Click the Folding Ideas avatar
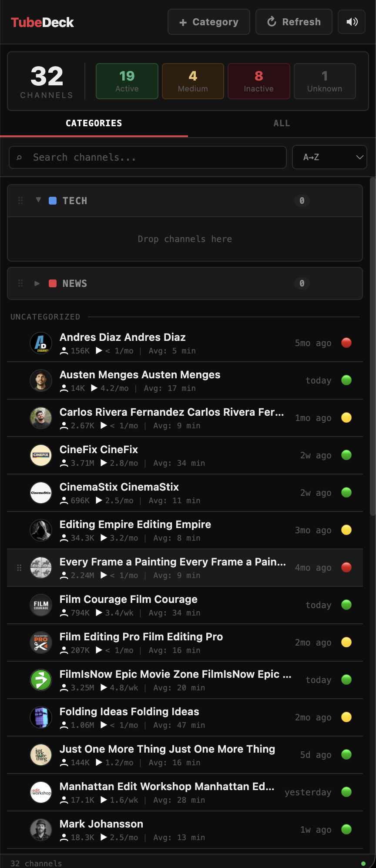The height and width of the screenshot is (868, 376). 41,717
